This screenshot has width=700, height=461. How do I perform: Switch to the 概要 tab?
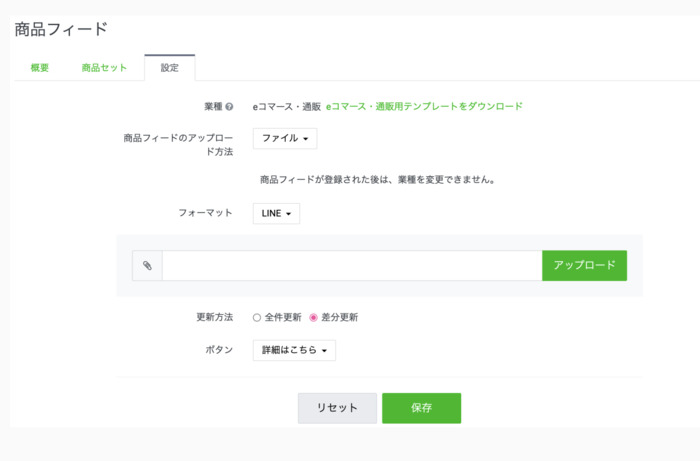(x=40, y=68)
